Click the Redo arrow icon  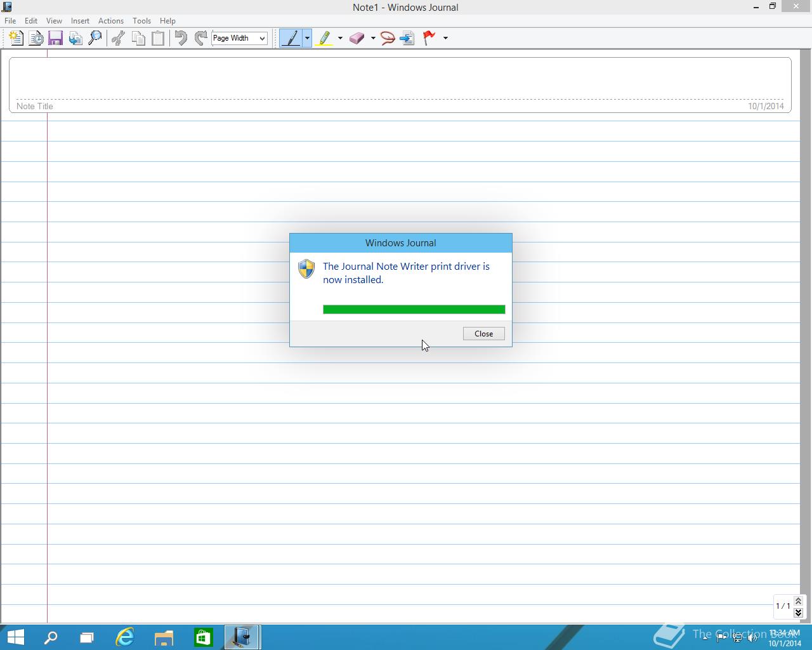point(200,38)
